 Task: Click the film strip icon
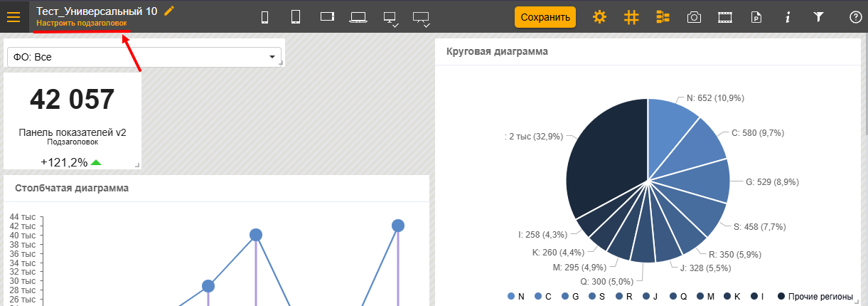click(x=724, y=17)
